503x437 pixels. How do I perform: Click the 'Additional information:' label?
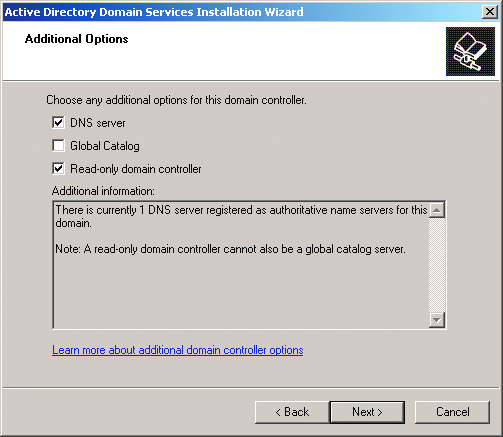point(103,191)
